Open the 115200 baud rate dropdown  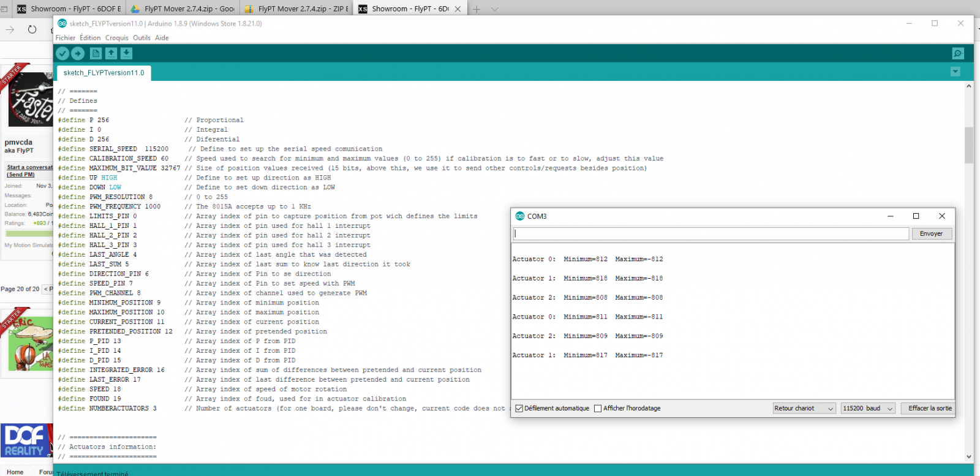(867, 409)
